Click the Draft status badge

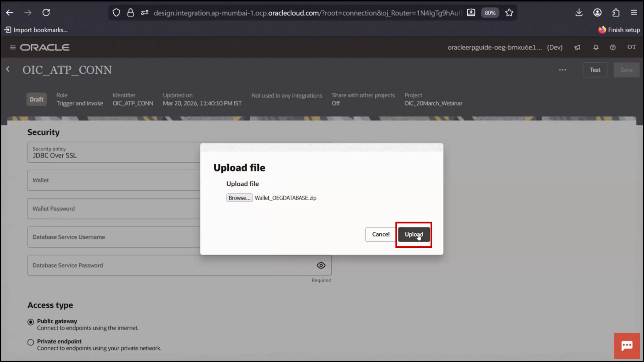(37, 99)
